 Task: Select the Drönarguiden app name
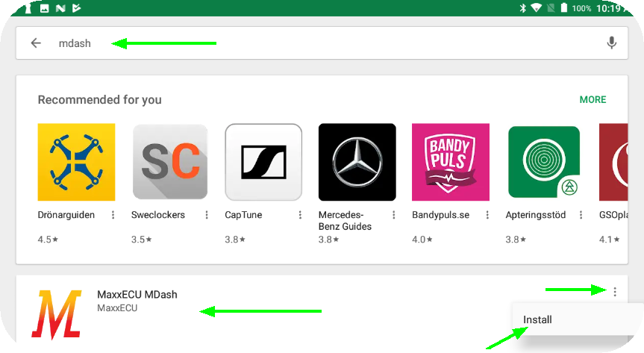[x=66, y=215]
